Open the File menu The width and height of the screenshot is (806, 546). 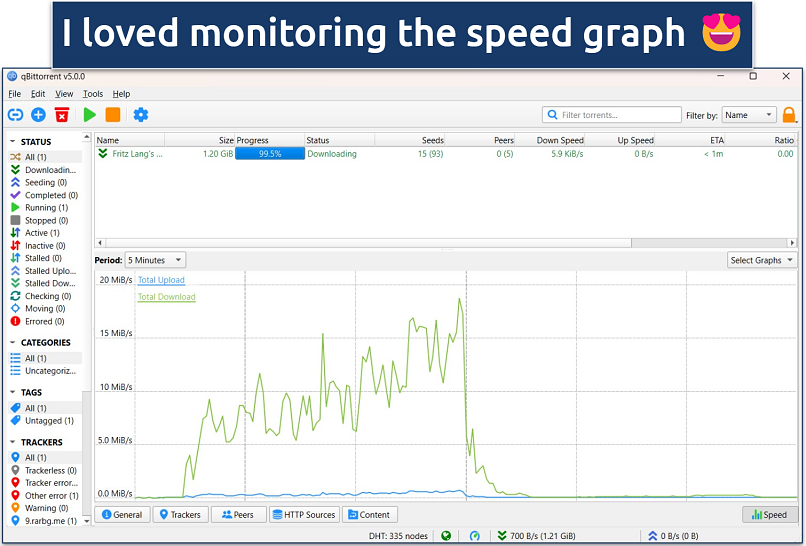pos(14,94)
